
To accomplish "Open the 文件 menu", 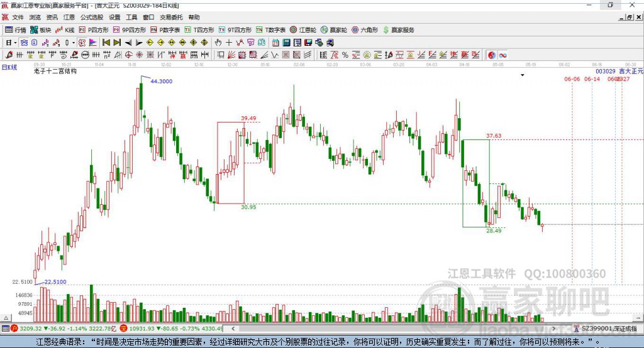I will pos(18,17).
